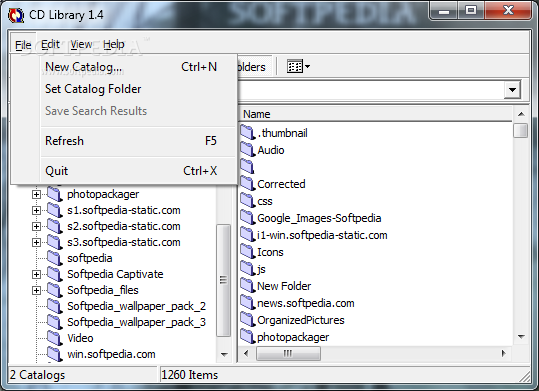Select softpedia label in folder tree
This screenshot has width=539, height=391.
[90, 258]
